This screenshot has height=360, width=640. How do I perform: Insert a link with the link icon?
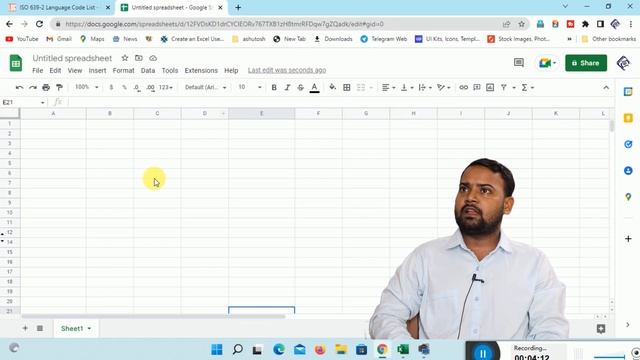coord(463,87)
